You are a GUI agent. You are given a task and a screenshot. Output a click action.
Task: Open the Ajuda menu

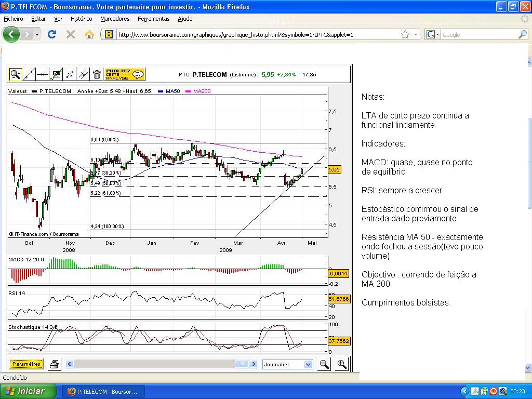[x=185, y=19]
